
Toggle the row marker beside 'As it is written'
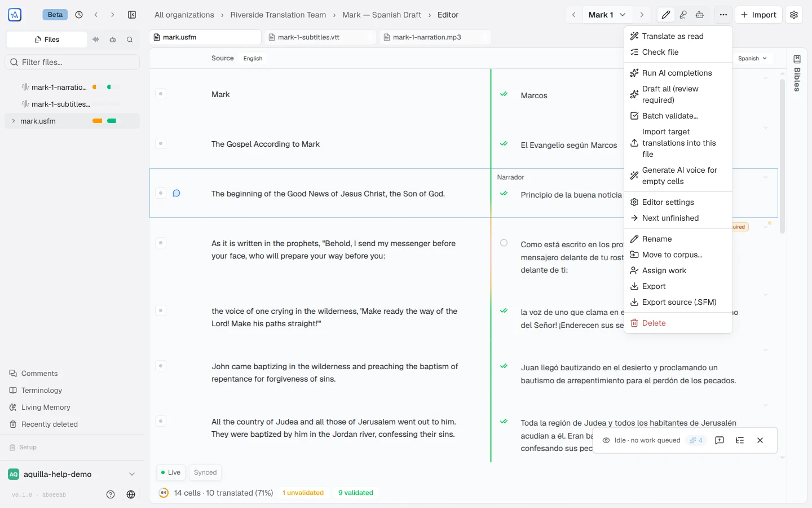[161, 243]
